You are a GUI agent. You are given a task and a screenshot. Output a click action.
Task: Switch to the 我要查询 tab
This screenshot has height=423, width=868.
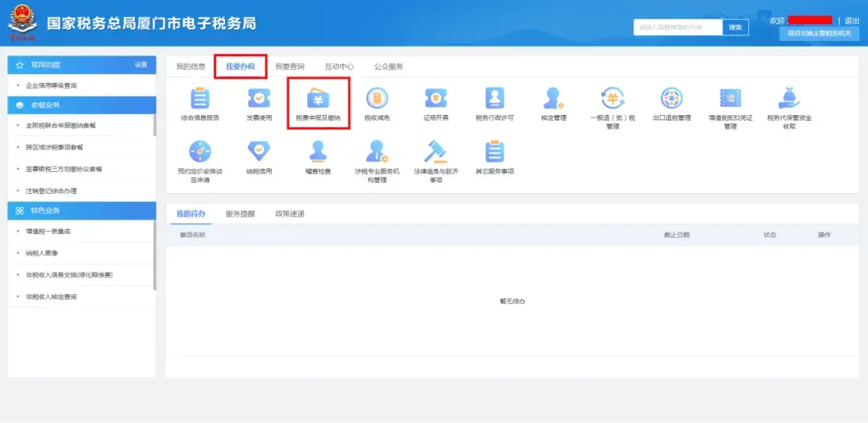point(289,67)
